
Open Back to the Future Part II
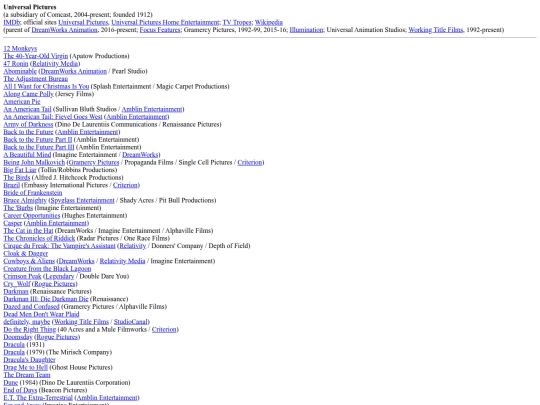pos(38,139)
